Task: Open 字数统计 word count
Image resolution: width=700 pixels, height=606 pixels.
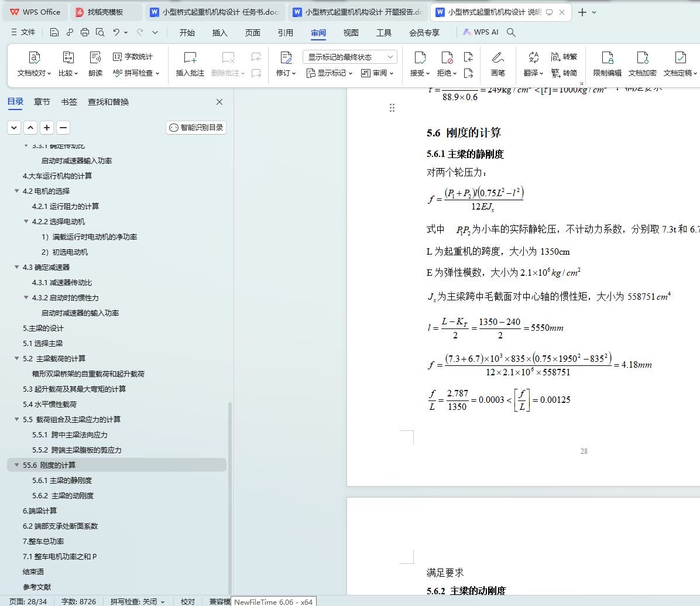Action: click(133, 57)
